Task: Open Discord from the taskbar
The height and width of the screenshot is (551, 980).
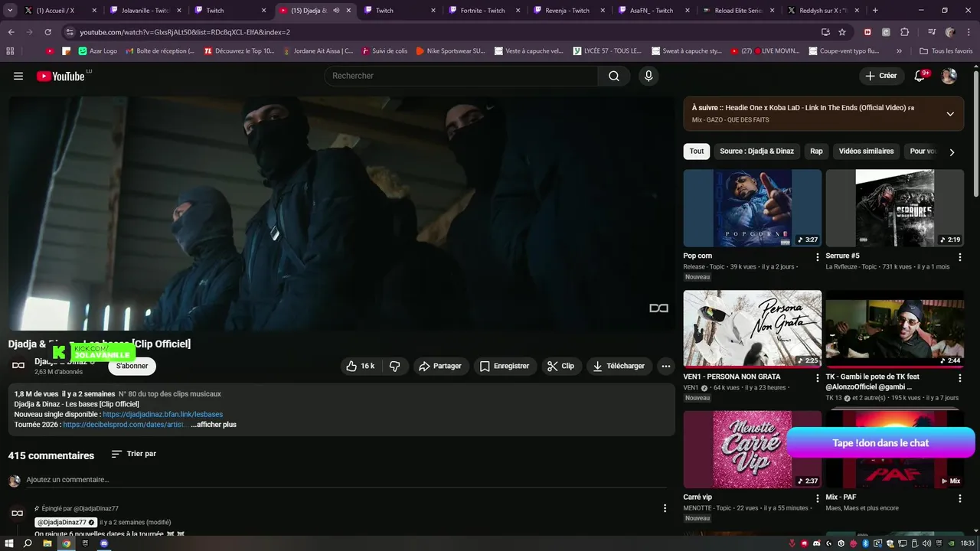Action: (104, 543)
